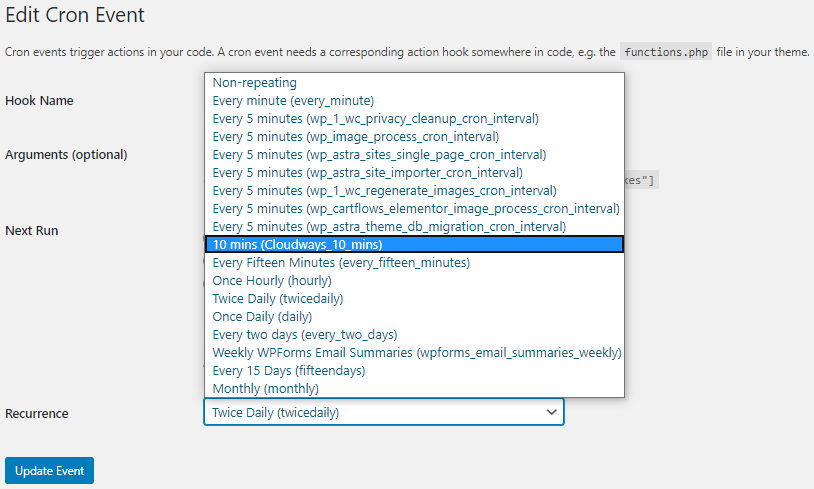
Task: Select Once Hourly (hourly) option
Action: (x=273, y=281)
